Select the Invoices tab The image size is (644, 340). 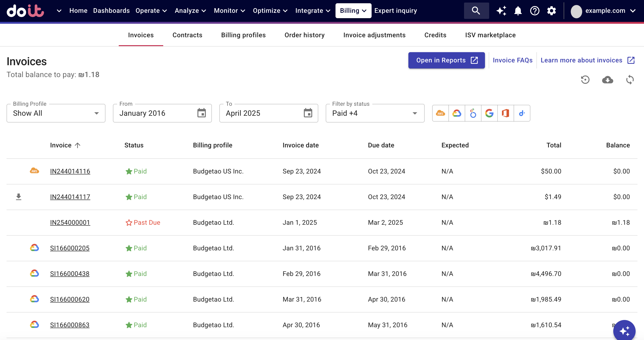click(x=141, y=35)
